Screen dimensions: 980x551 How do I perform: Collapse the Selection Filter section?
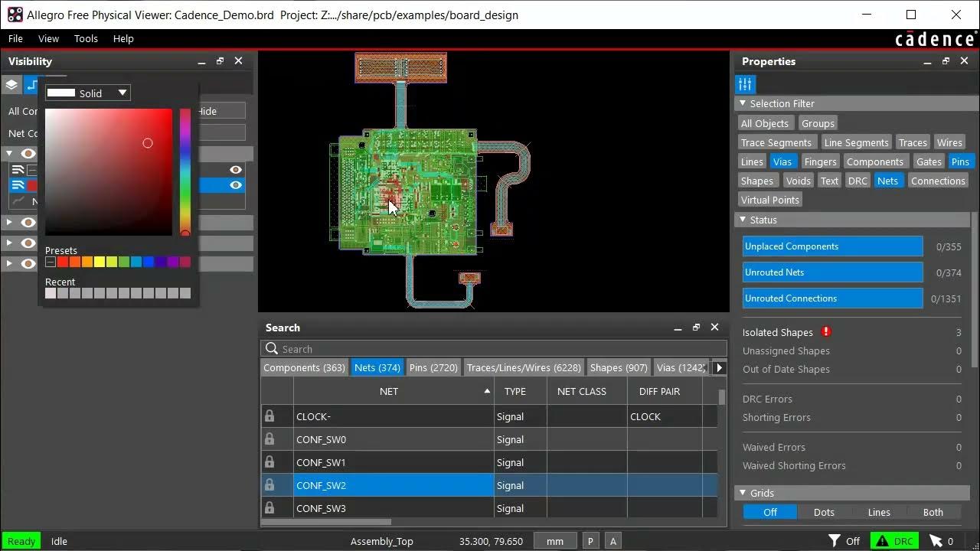pos(742,103)
